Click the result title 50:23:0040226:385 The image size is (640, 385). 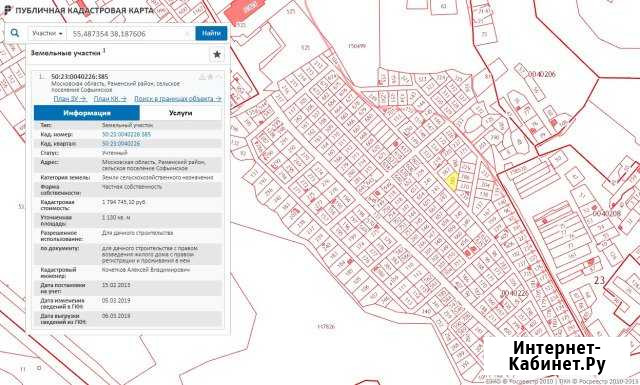(80, 77)
